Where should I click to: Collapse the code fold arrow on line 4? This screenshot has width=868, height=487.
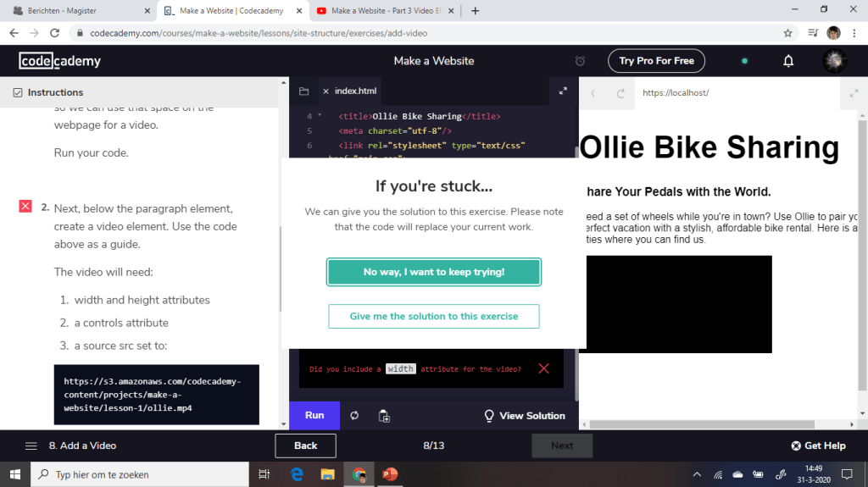click(320, 116)
